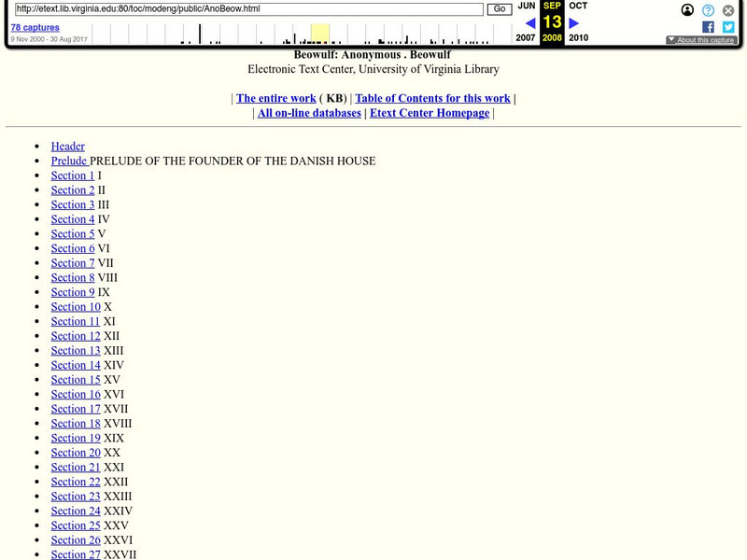The width and height of the screenshot is (747, 560).
Task: Open the Section 26 link
Action: [76, 540]
